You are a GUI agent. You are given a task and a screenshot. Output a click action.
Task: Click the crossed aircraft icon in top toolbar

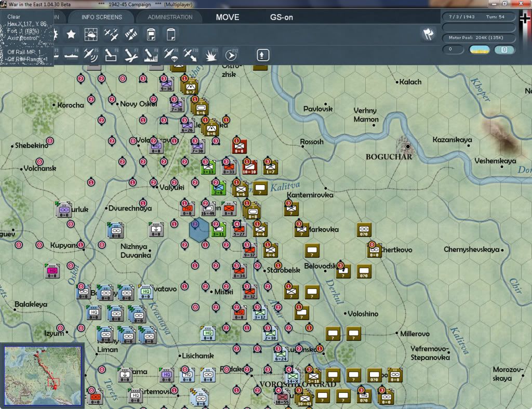(111, 34)
